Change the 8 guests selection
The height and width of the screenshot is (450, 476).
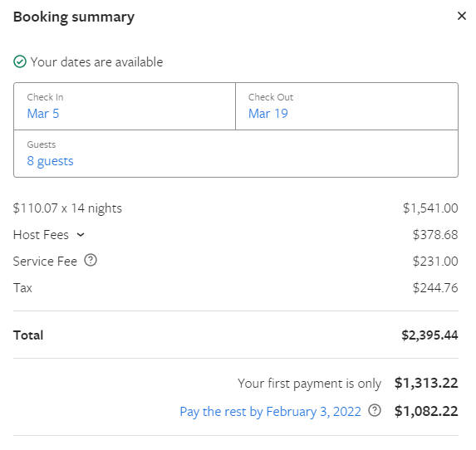tap(50, 161)
